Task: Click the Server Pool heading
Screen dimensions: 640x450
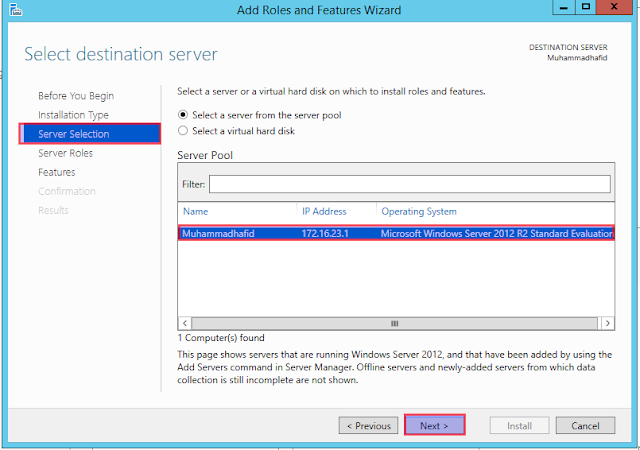Action: click(x=205, y=155)
